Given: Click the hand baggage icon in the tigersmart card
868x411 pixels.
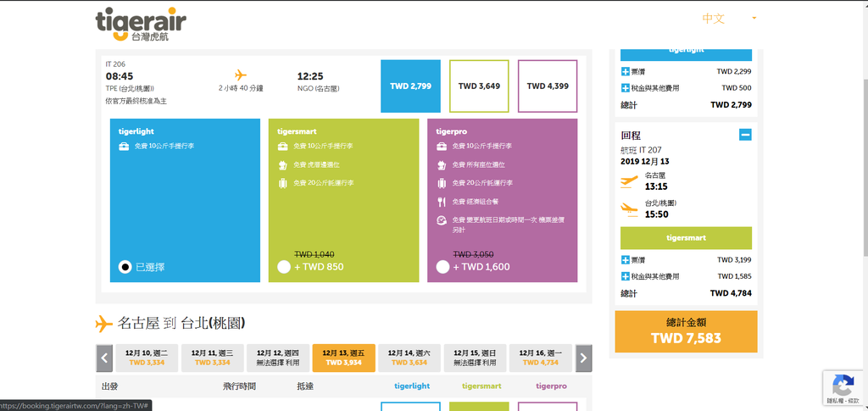Looking at the screenshot, I should [282, 147].
